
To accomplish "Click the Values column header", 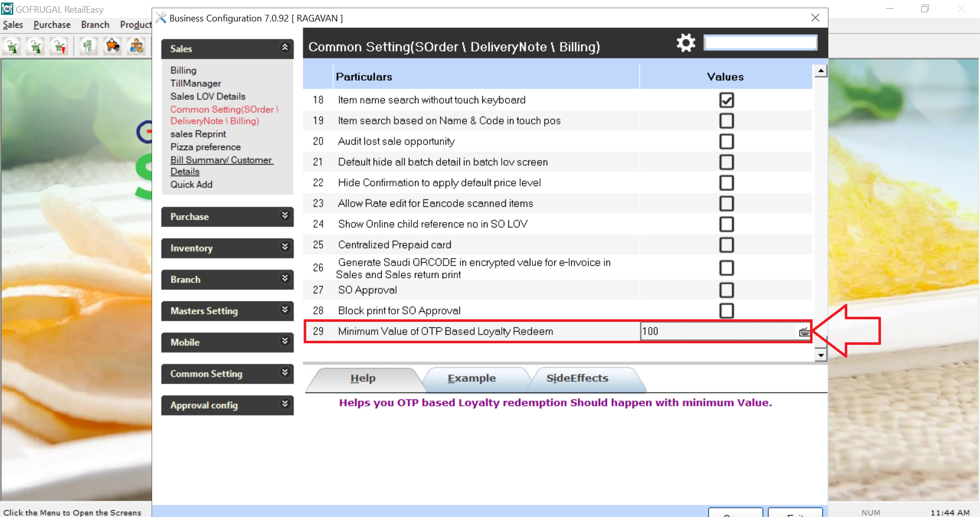I will (725, 77).
